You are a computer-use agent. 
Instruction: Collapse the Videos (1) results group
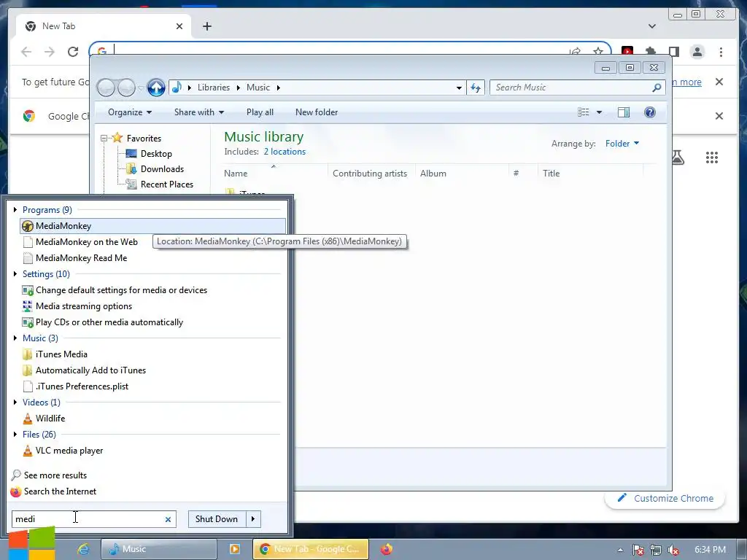15,402
